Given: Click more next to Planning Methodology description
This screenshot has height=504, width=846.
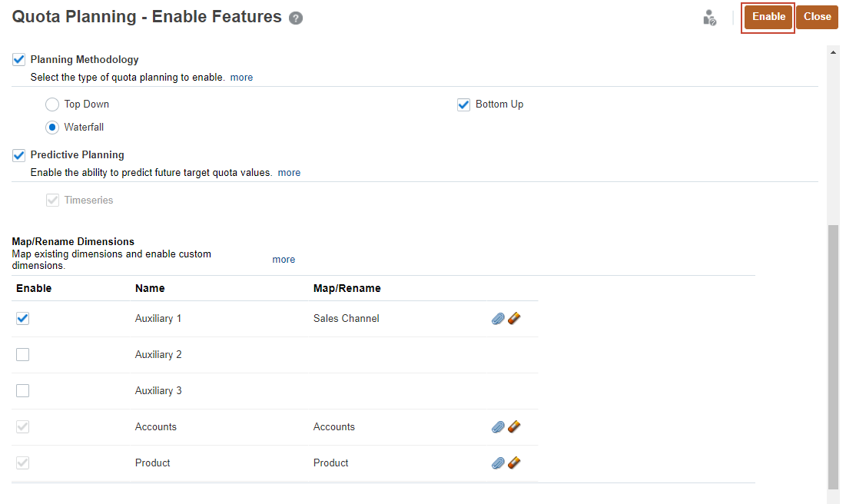Looking at the screenshot, I should tap(241, 77).
